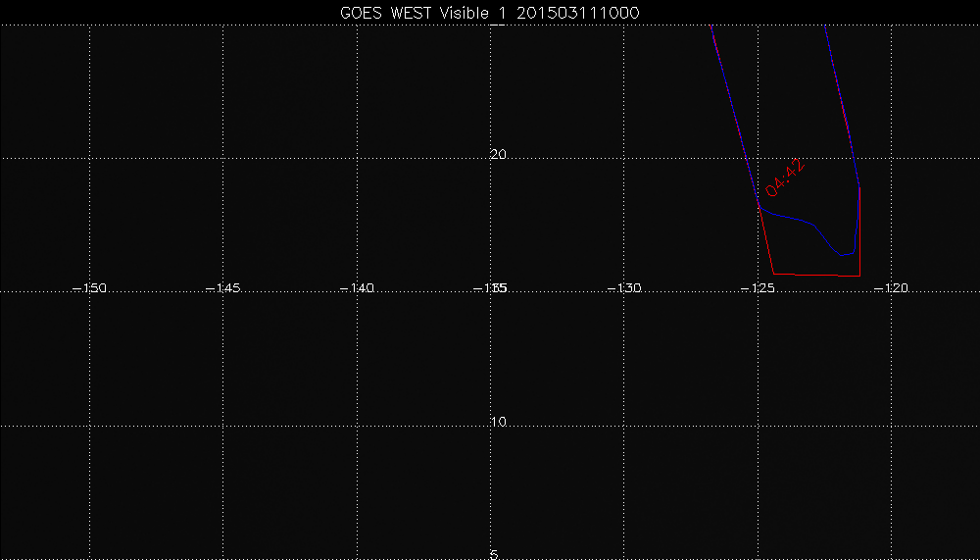Click the lowest dip of the blue curve

(x=843, y=255)
